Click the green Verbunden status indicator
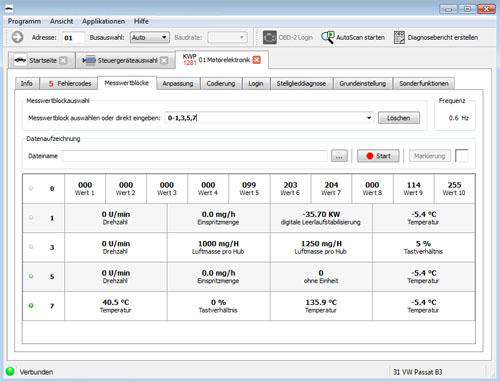This screenshot has height=382, width=500. coord(10,371)
